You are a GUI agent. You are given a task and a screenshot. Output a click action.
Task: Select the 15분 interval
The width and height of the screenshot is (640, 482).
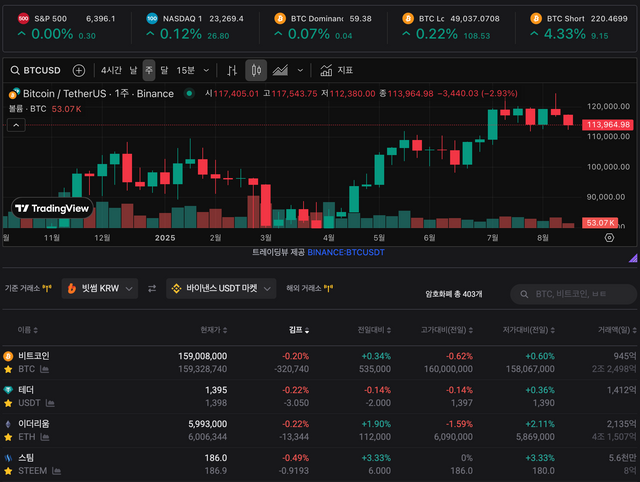point(185,70)
